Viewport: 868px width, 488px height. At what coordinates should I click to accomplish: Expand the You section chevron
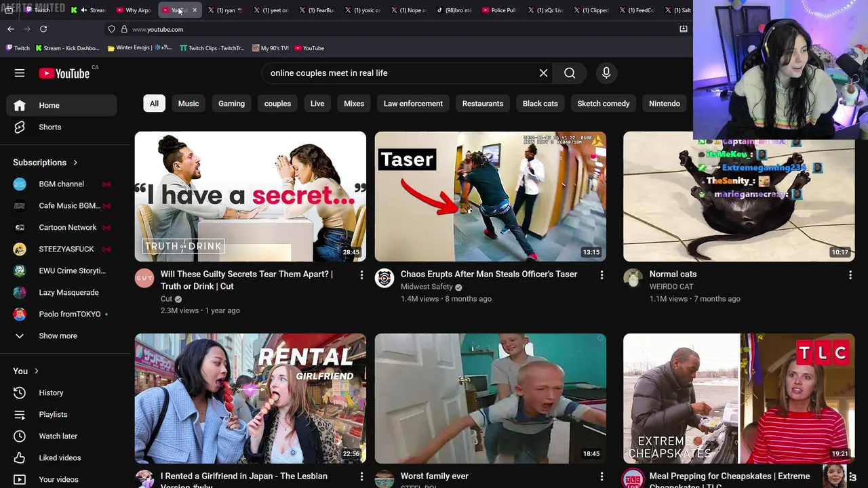[37, 371]
